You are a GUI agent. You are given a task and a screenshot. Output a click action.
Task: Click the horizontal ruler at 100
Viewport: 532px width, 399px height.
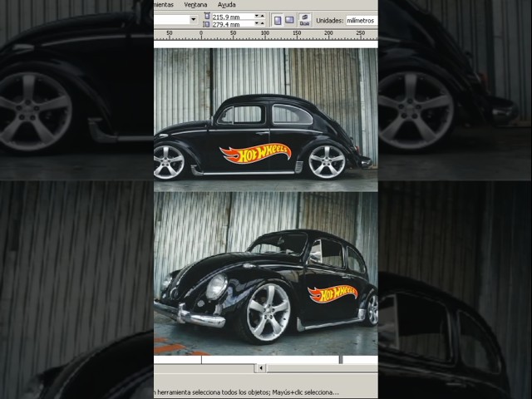tap(265, 33)
